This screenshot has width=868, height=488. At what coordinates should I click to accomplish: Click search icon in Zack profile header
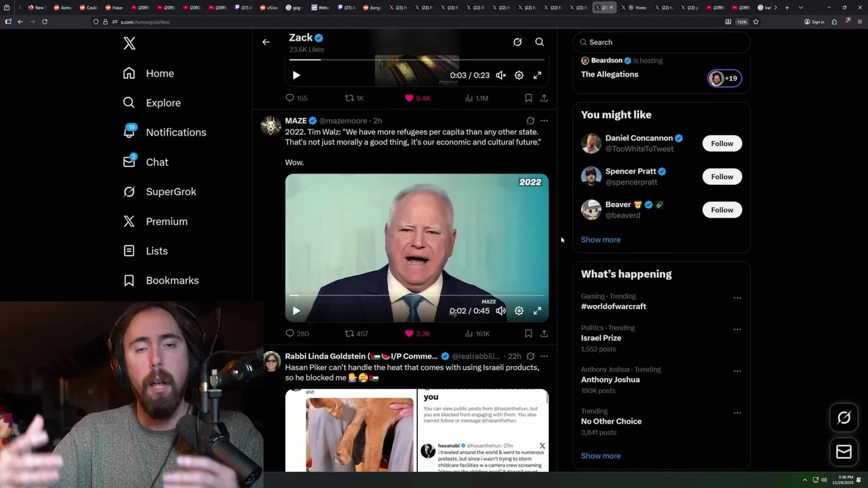[540, 42]
